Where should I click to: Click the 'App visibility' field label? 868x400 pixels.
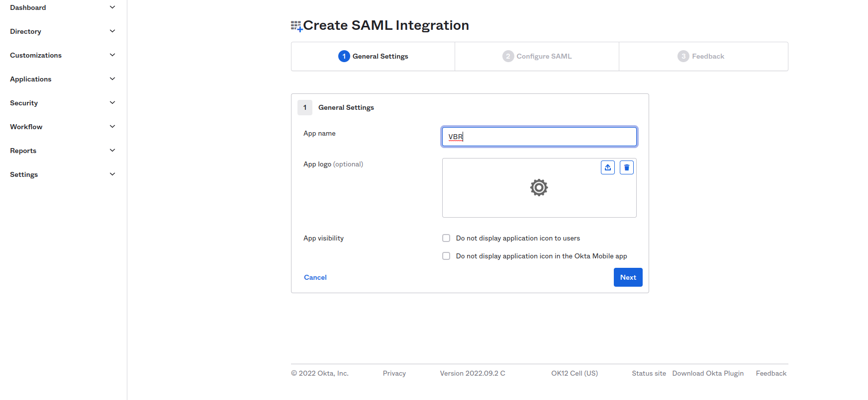[323, 238]
